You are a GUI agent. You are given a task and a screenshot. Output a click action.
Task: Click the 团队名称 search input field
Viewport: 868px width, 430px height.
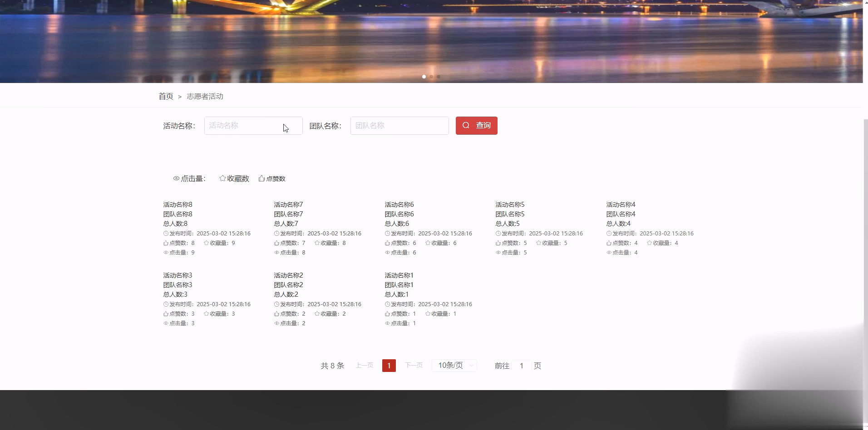pos(399,125)
